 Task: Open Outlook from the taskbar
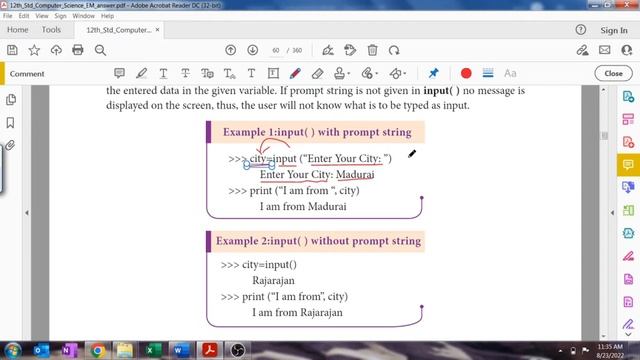click(41, 351)
